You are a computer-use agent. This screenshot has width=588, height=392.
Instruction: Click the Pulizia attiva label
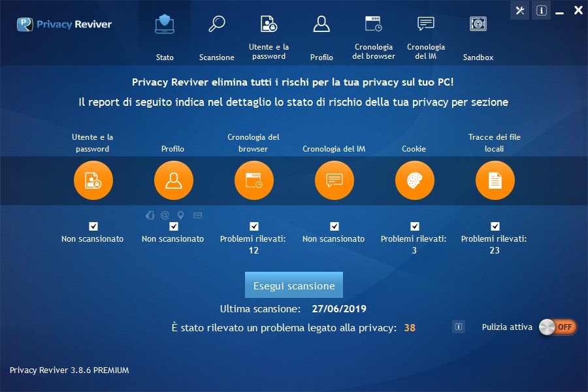[x=507, y=327]
